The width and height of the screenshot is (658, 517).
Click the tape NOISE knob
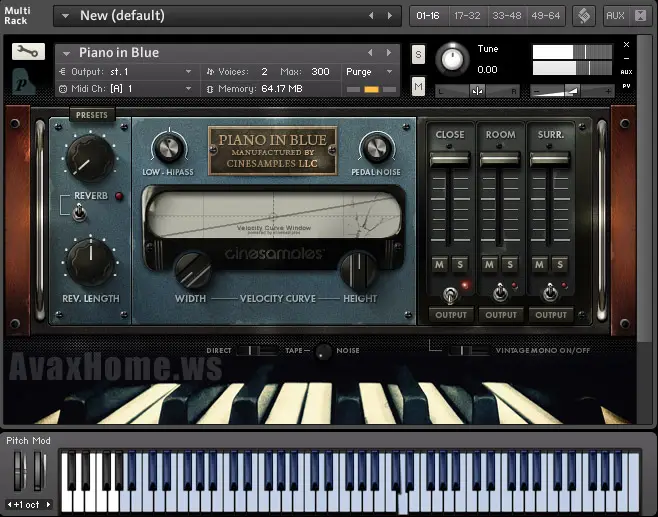point(323,352)
